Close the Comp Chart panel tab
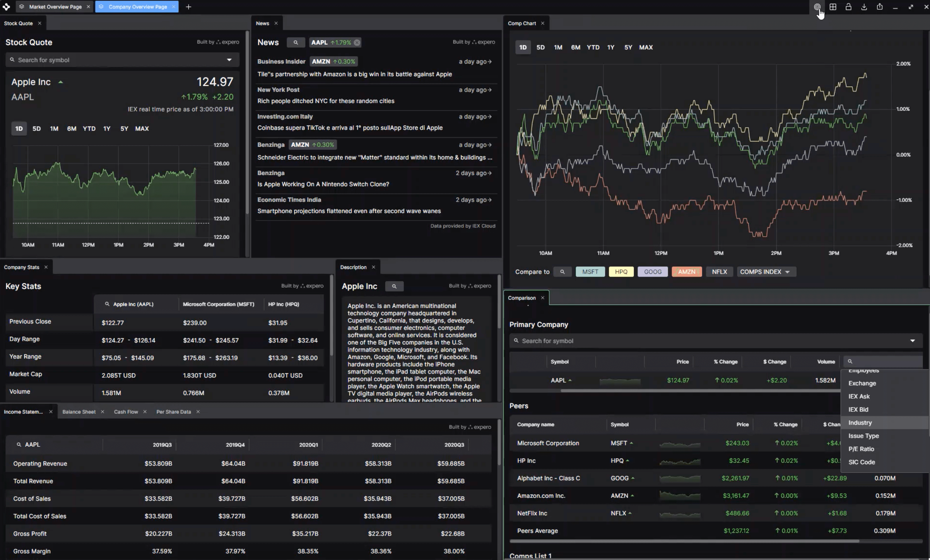The height and width of the screenshot is (560, 930). pyautogui.click(x=543, y=23)
